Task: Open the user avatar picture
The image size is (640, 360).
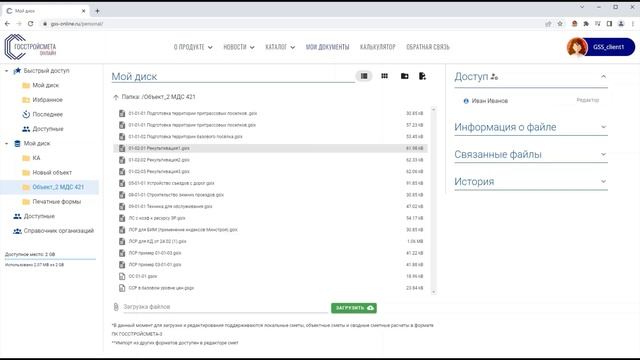Action: tap(576, 47)
